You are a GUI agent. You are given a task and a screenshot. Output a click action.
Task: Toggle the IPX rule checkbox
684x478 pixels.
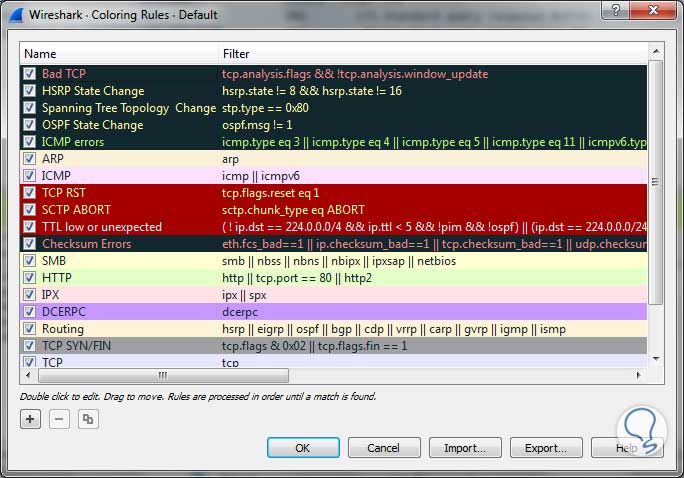[x=29, y=295]
